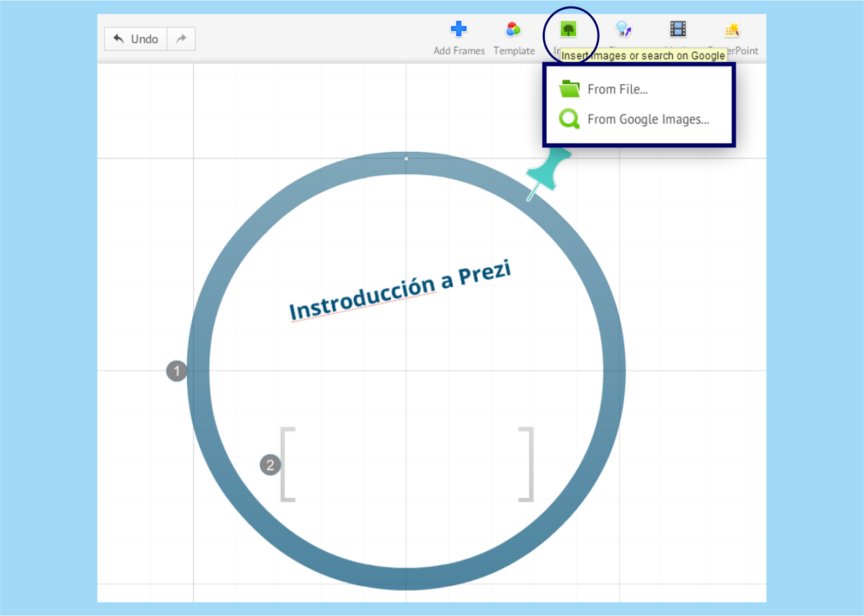Click the Undo button
864x616 pixels.
[136, 39]
